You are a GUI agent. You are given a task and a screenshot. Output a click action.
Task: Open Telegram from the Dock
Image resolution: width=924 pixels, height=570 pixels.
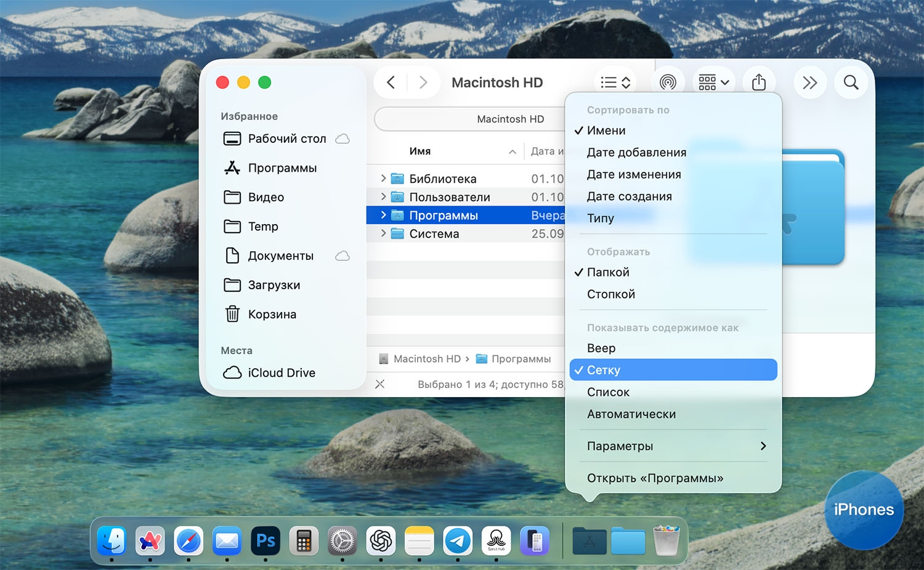458,541
